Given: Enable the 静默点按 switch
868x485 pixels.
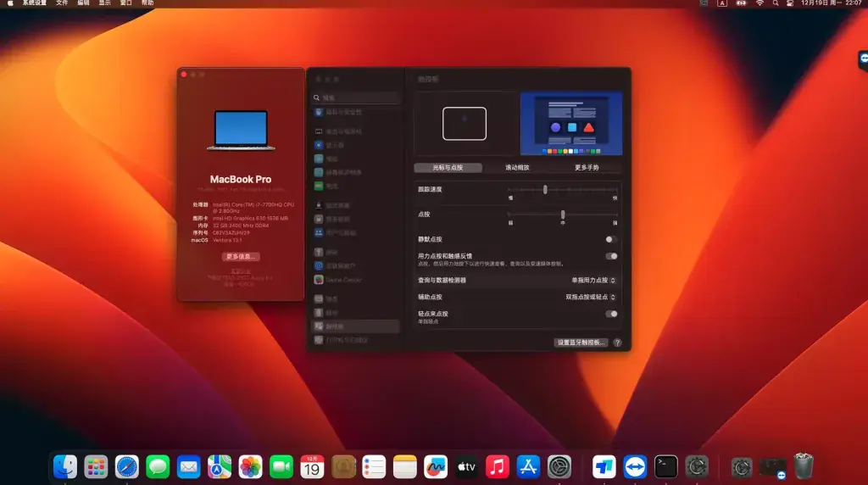Looking at the screenshot, I should [x=611, y=240].
